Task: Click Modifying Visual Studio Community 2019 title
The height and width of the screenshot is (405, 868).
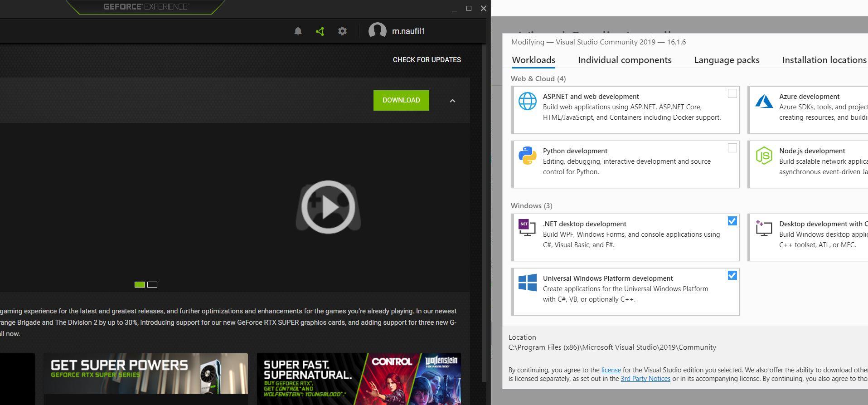Action: pos(598,42)
